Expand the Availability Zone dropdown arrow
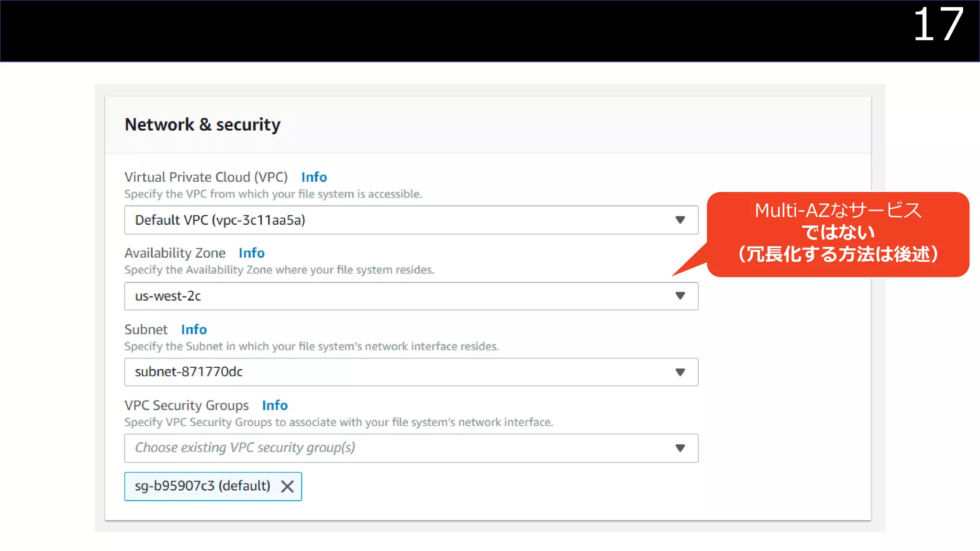 click(680, 296)
